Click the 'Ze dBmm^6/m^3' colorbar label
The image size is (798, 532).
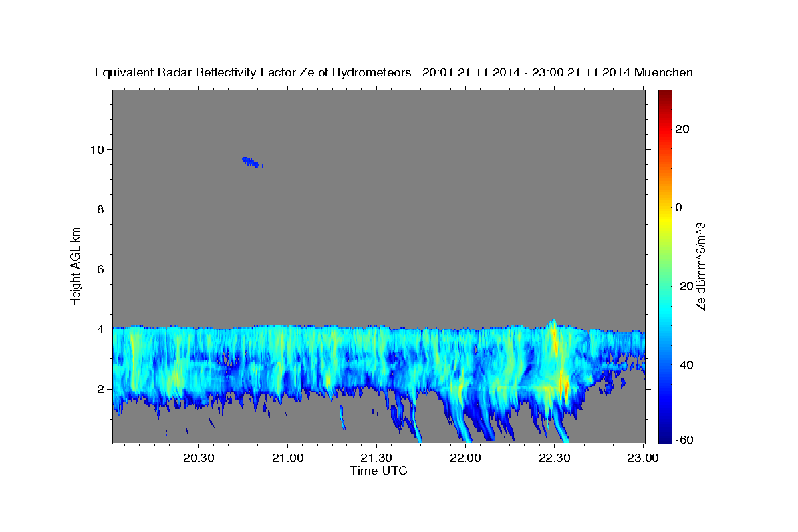[700, 266]
